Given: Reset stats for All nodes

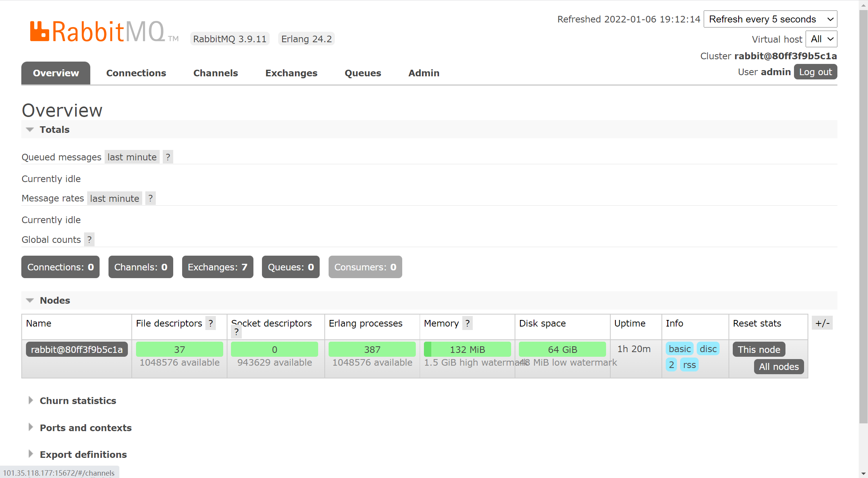Looking at the screenshot, I should click(x=779, y=366).
